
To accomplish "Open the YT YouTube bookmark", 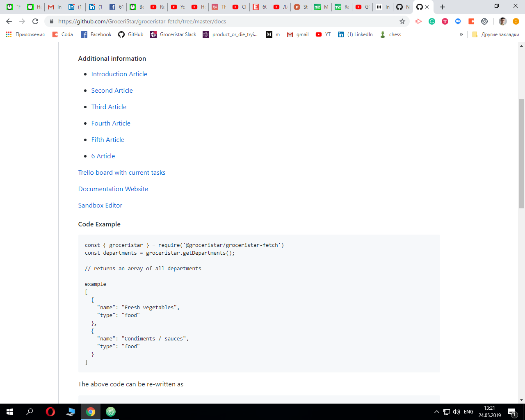I will point(323,34).
